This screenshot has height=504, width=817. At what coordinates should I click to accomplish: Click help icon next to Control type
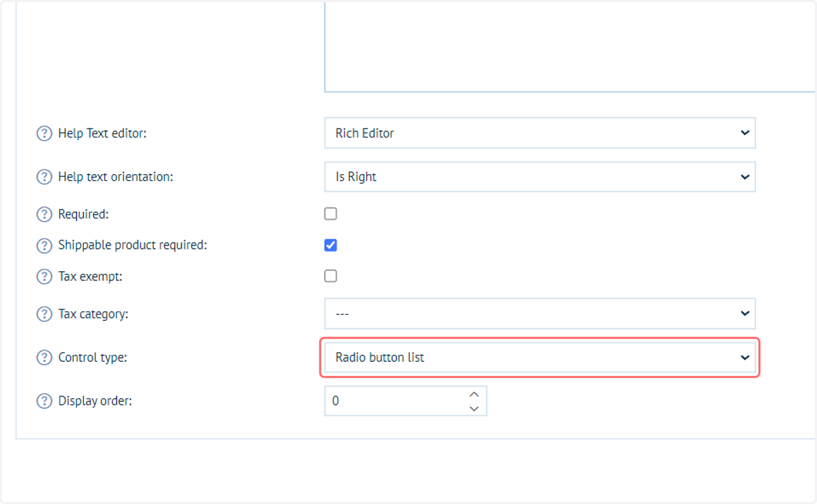44,357
